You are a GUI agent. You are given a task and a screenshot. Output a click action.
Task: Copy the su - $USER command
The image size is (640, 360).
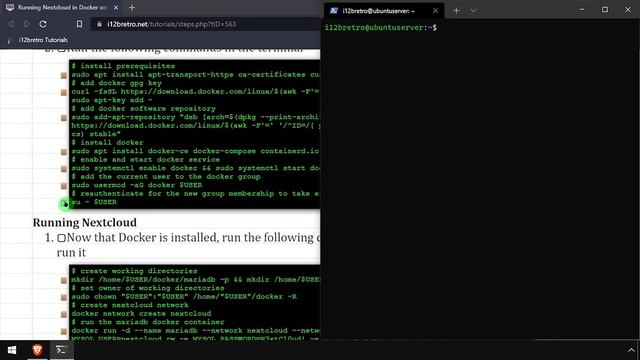pyautogui.click(x=64, y=203)
